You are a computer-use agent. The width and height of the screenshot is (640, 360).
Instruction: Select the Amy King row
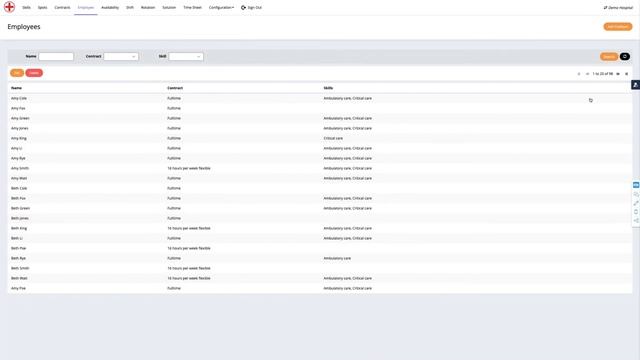[320, 138]
